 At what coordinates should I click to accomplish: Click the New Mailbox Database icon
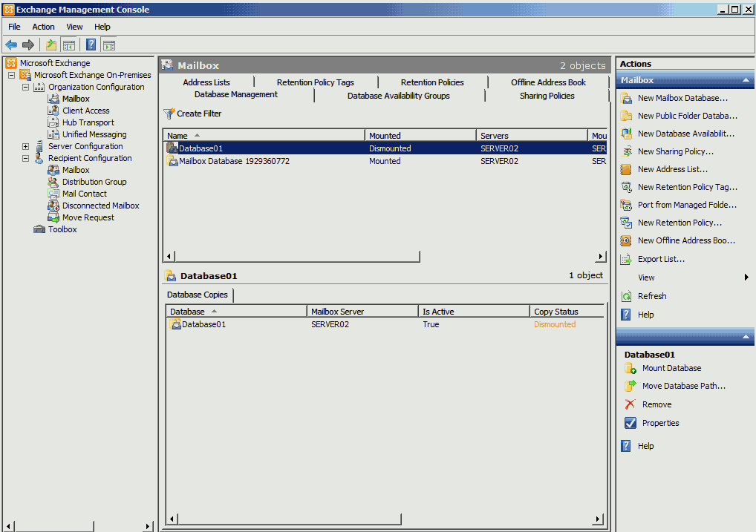626,98
